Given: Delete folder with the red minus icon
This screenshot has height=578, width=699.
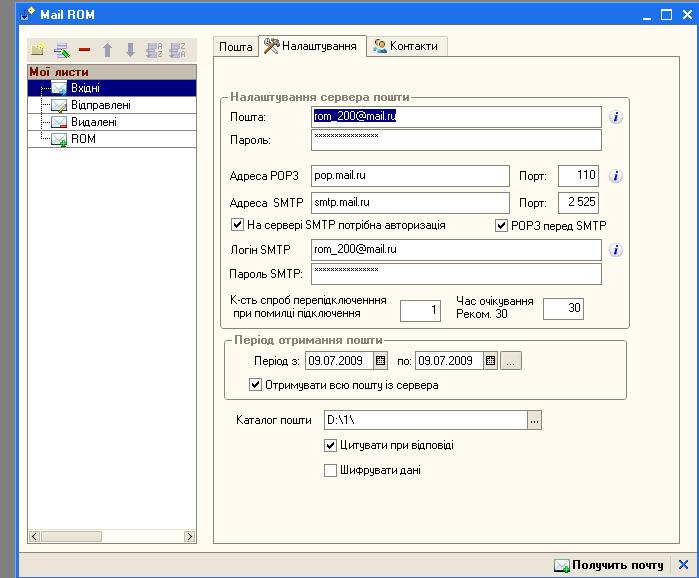Looking at the screenshot, I should [84, 50].
